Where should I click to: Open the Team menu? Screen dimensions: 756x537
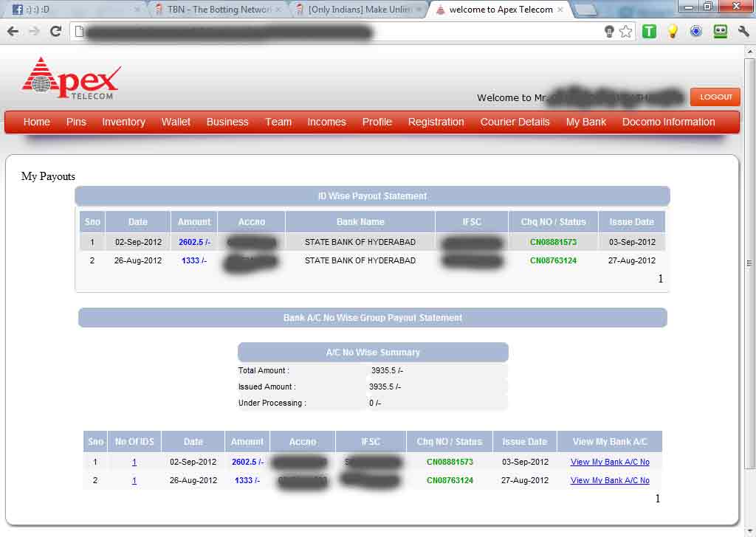click(x=278, y=122)
